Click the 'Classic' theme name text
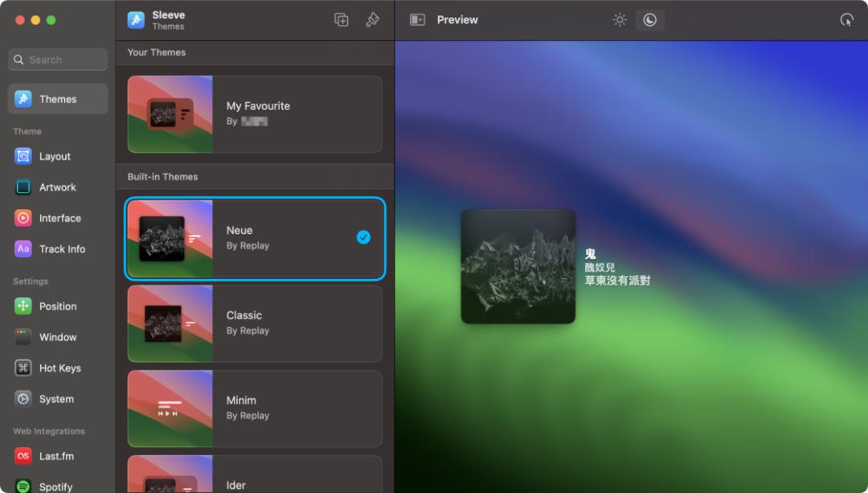Screen dimensions: 868x493 [x=244, y=315]
